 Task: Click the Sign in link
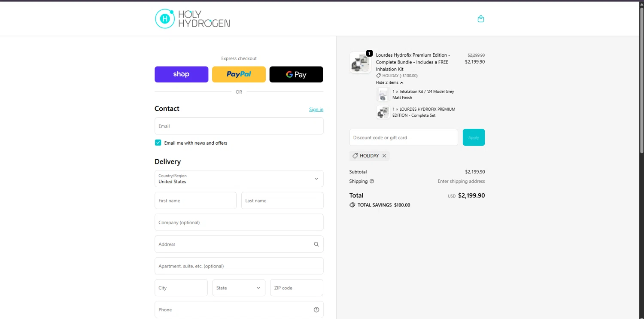point(316,109)
